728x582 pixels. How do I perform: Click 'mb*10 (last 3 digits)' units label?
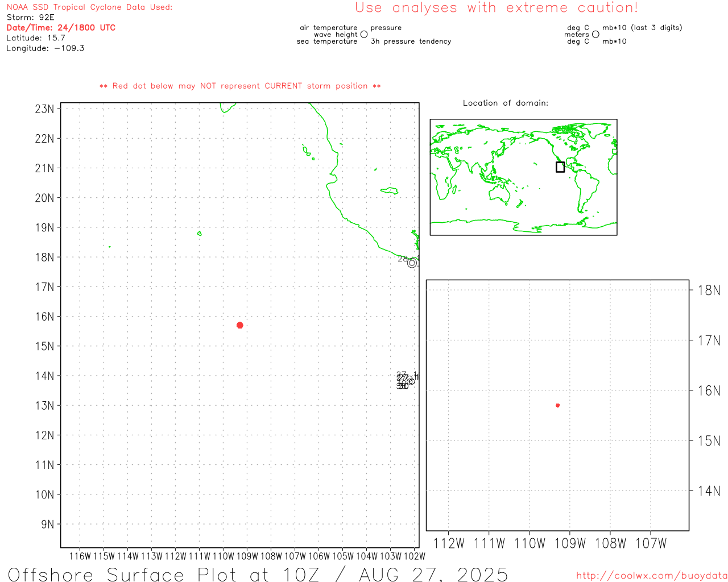coord(642,28)
